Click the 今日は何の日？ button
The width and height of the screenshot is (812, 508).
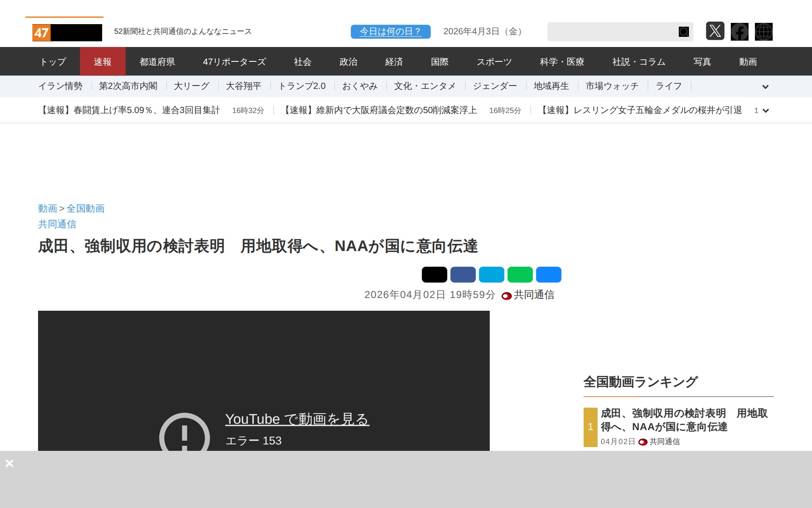point(390,32)
